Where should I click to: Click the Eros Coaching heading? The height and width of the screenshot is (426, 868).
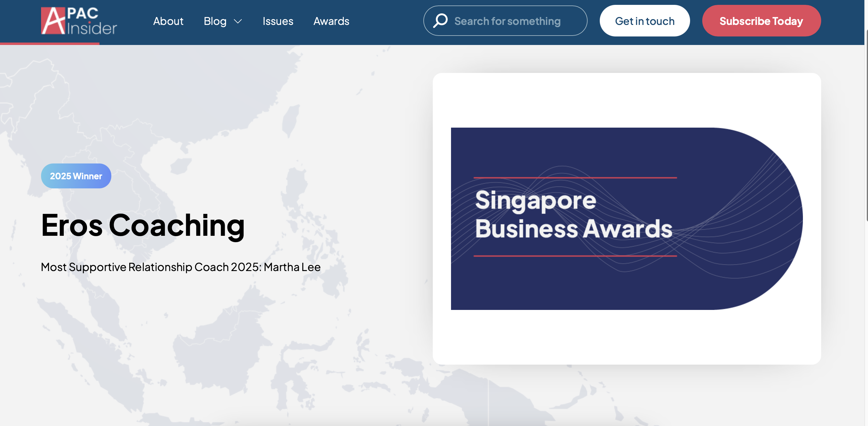coord(143,225)
